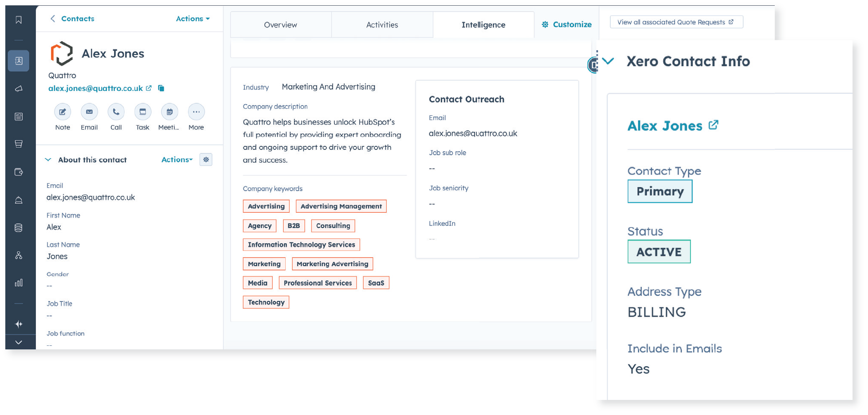Open the bar chart reporting icon in sidebar
This screenshot has width=868, height=415.
(x=19, y=283)
